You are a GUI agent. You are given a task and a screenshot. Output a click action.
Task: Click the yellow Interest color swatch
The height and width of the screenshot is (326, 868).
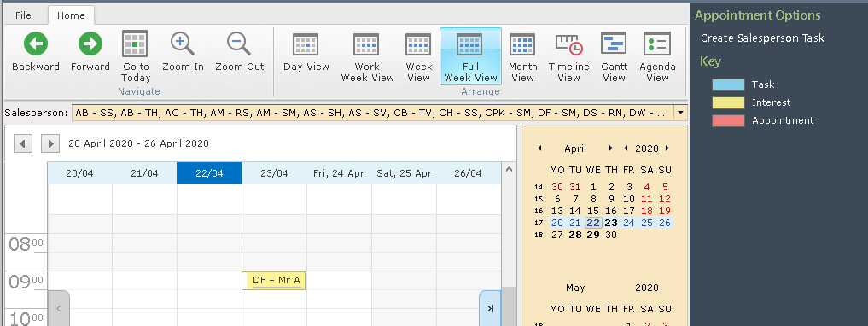click(728, 102)
